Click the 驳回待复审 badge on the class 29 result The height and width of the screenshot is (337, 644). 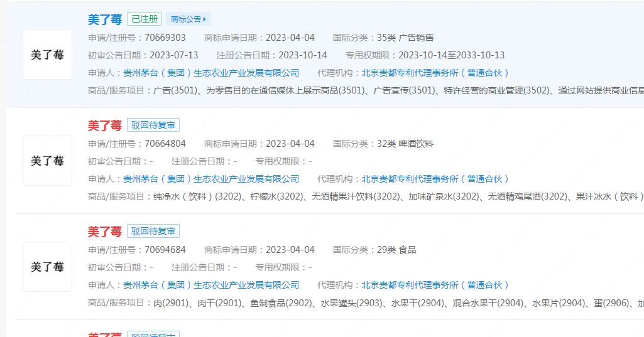pos(153,232)
